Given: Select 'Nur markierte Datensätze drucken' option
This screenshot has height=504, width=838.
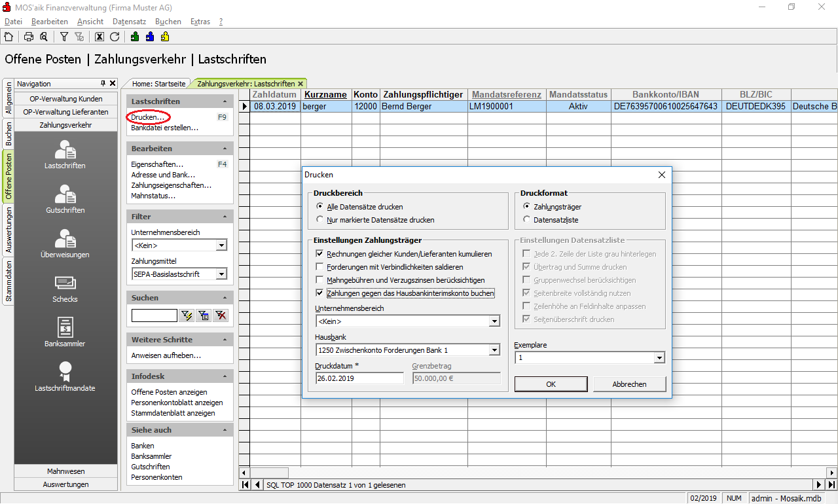Looking at the screenshot, I should click(320, 220).
